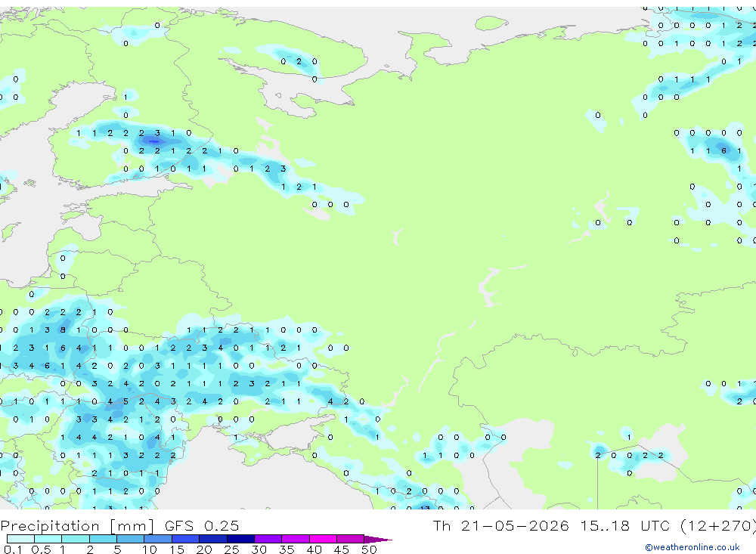Click the "0.1" legend scale label
The image size is (756, 554).
(13, 549)
